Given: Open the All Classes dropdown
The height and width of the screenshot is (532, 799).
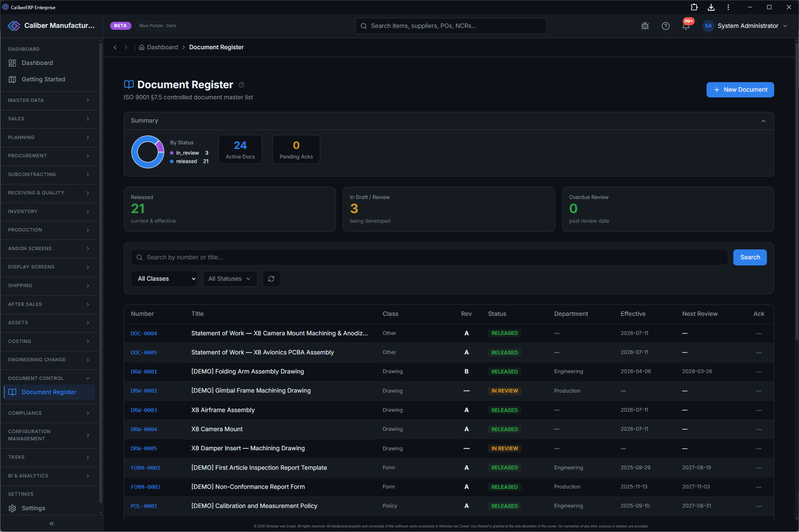Looking at the screenshot, I should click(164, 279).
